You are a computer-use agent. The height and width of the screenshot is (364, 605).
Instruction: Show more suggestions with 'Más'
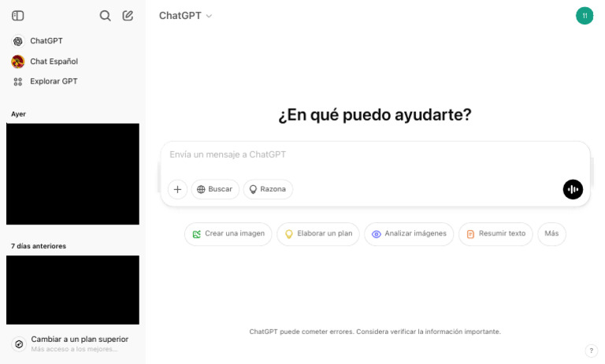point(551,234)
